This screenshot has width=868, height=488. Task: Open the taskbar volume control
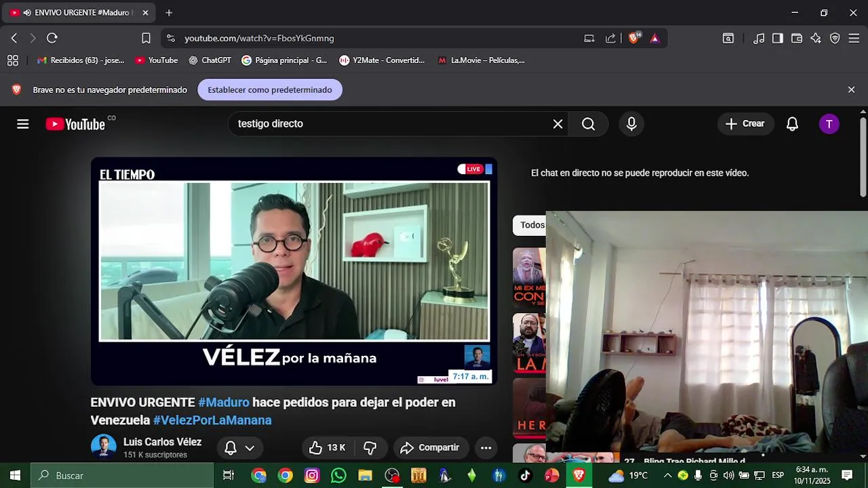click(729, 476)
